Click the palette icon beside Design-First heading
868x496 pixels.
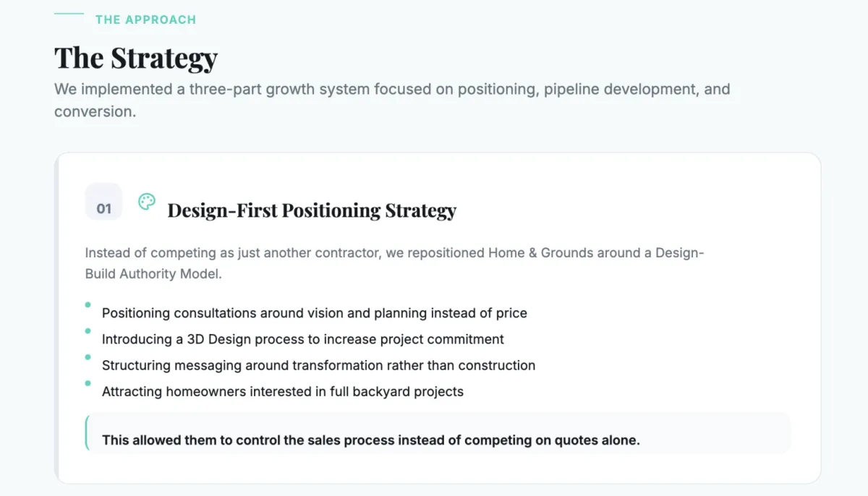[x=147, y=202]
